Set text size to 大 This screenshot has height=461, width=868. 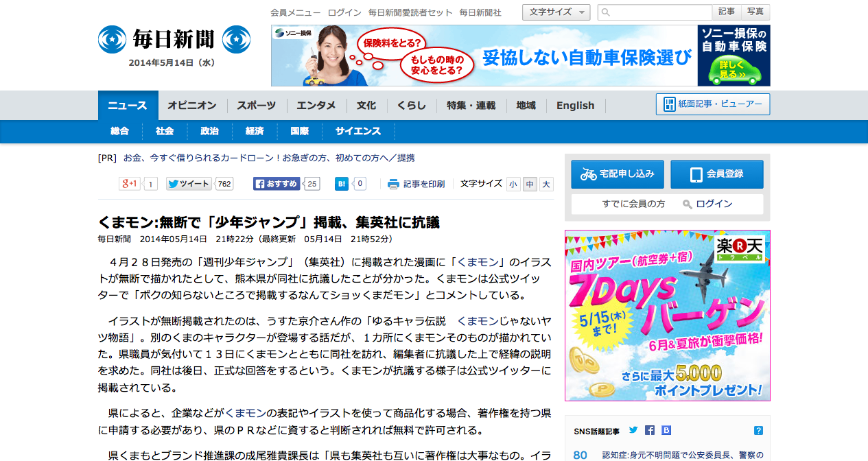tap(546, 185)
